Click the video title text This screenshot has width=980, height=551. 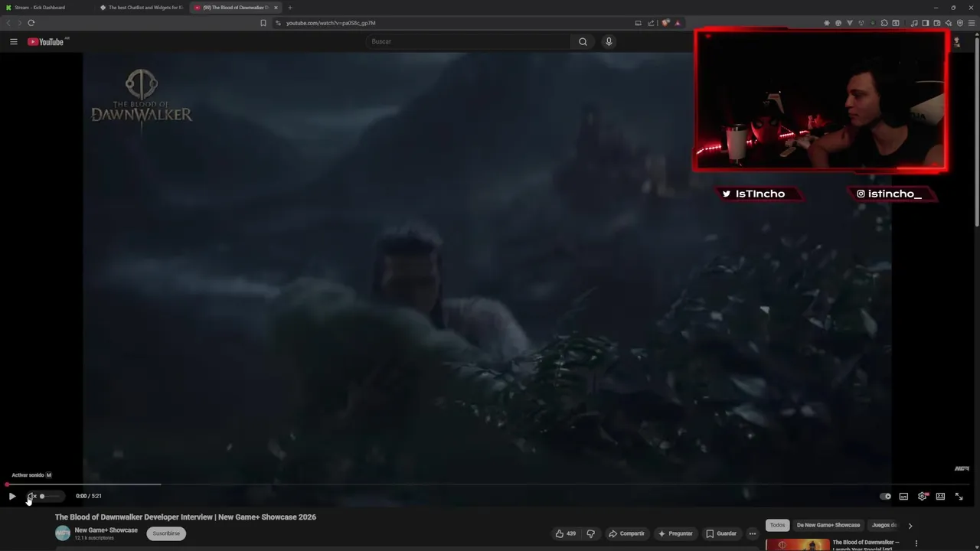tap(185, 517)
